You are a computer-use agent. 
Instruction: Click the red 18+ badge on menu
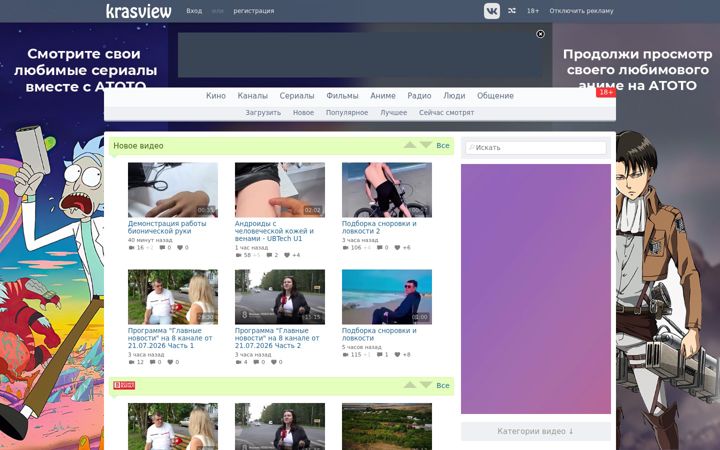606,92
